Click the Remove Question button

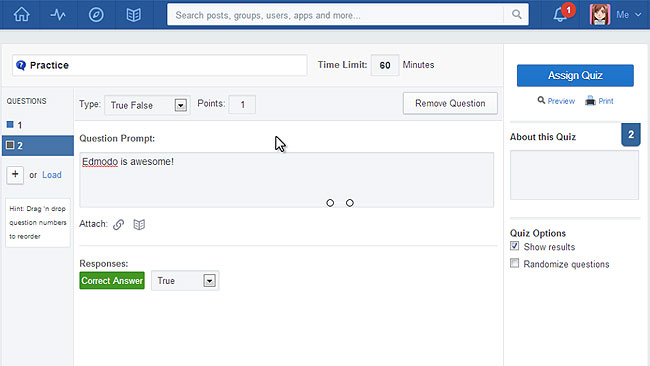(450, 103)
